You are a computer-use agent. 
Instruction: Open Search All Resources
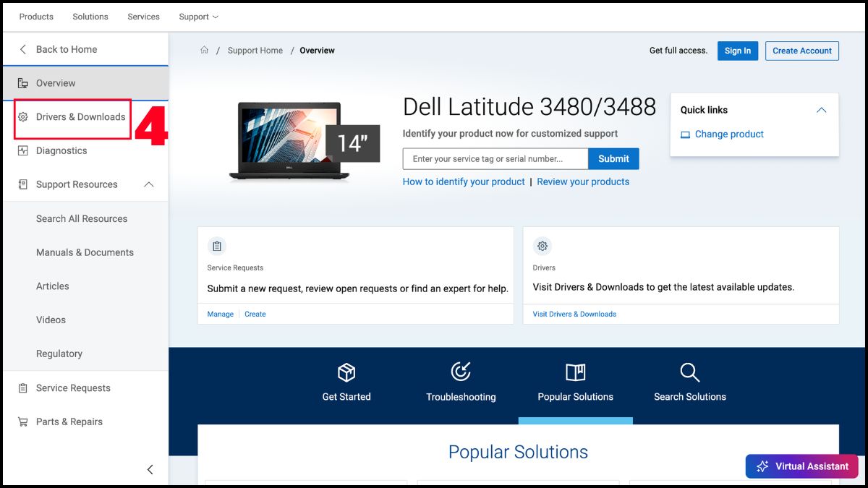point(82,218)
